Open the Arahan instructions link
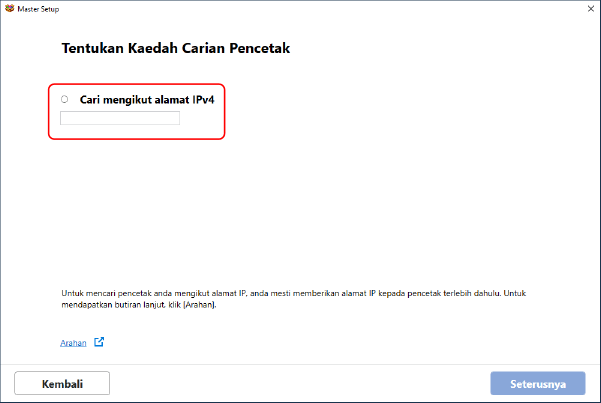This screenshot has width=601, height=403. click(73, 342)
